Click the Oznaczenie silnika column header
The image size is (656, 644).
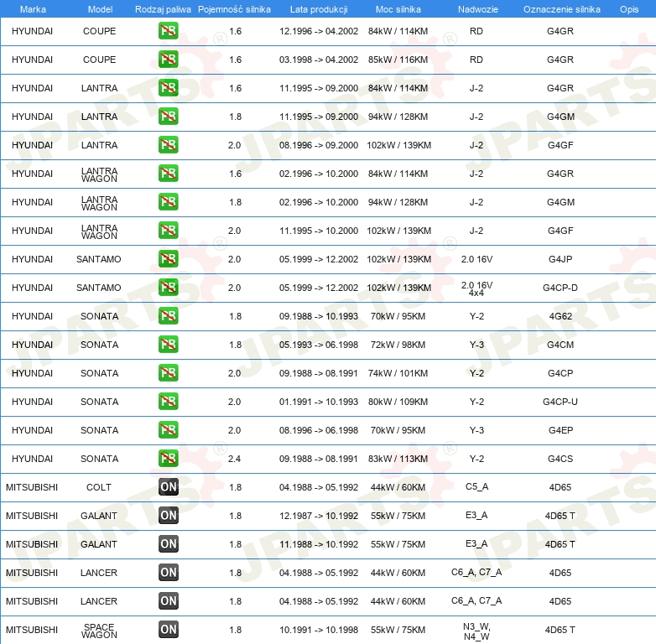pyautogui.click(x=562, y=9)
